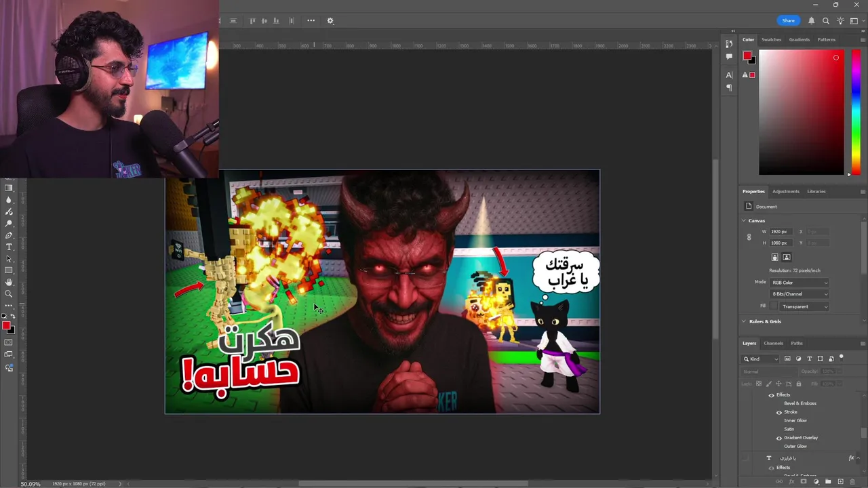Select the Pen tool

[9, 235]
